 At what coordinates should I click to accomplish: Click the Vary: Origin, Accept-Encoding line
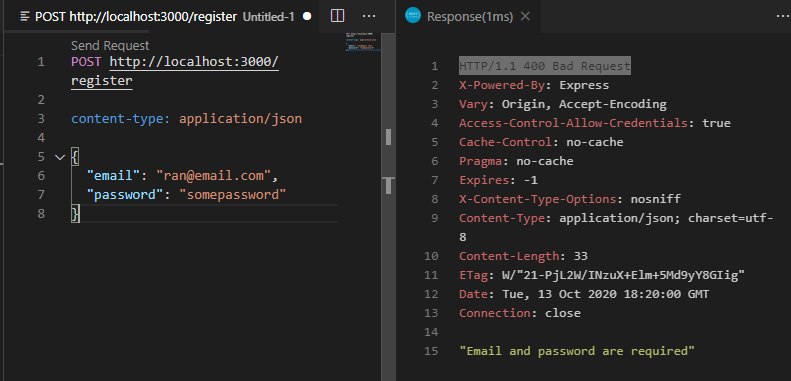[562, 104]
